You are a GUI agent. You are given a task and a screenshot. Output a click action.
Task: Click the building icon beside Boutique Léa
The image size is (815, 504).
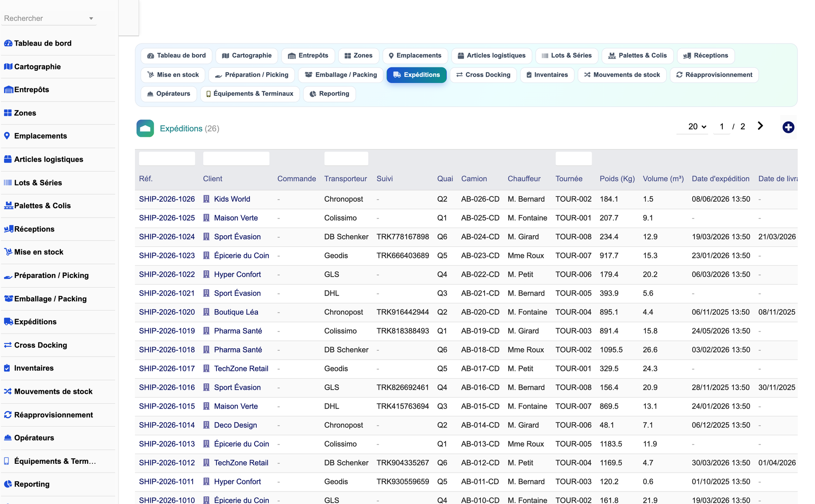click(206, 312)
